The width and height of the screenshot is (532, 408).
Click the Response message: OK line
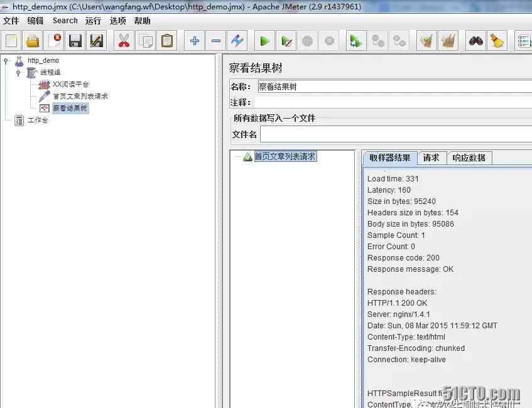click(x=411, y=269)
